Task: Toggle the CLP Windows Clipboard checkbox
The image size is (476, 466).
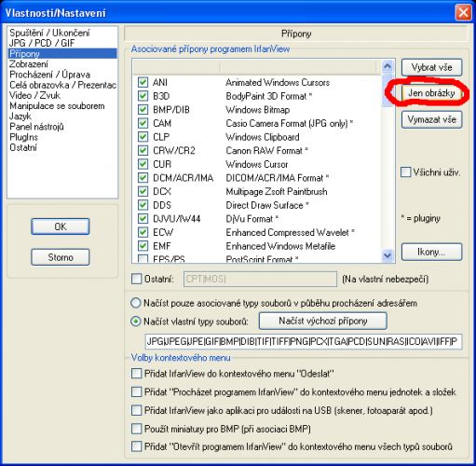Action: click(143, 137)
